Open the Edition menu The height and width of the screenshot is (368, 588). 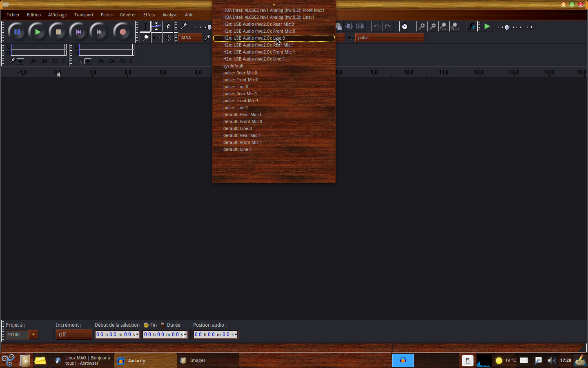tap(34, 15)
